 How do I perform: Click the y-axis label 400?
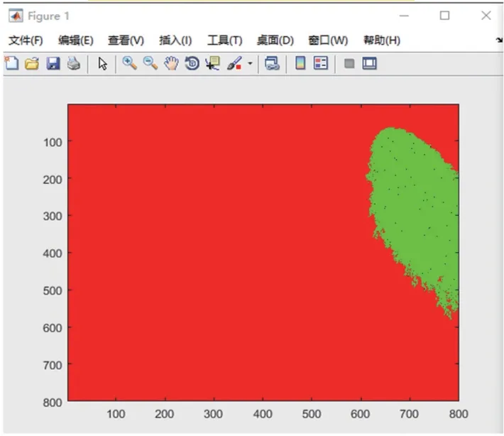[x=53, y=254]
